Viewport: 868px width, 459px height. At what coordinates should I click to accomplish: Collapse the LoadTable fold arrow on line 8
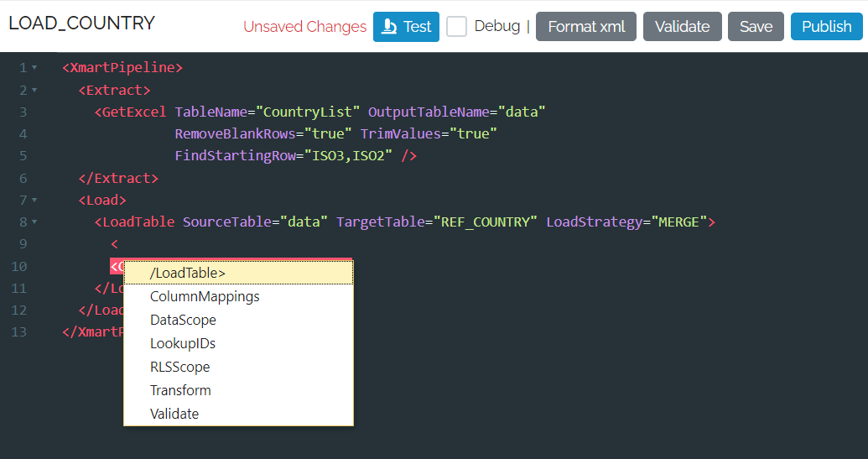point(34,222)
